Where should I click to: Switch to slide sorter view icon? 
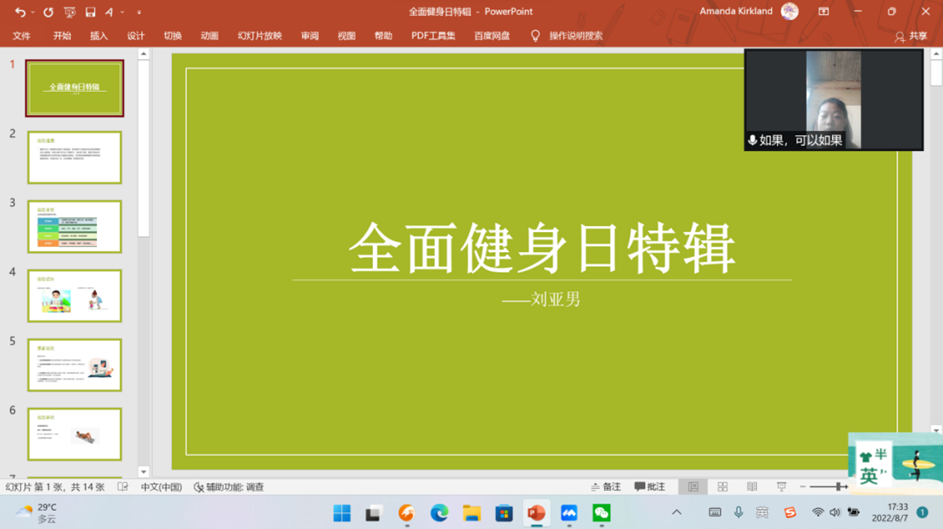pos(722,487)
